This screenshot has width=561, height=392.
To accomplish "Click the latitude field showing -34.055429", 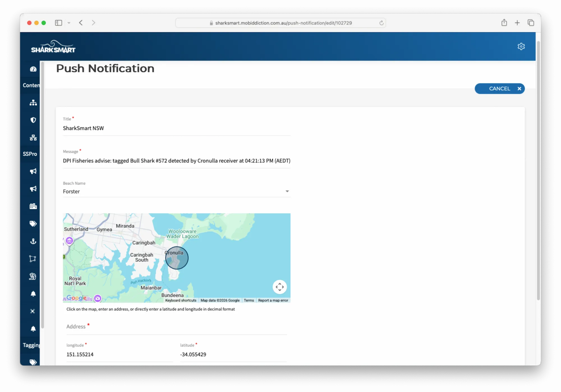I will [x=233, y=354].
